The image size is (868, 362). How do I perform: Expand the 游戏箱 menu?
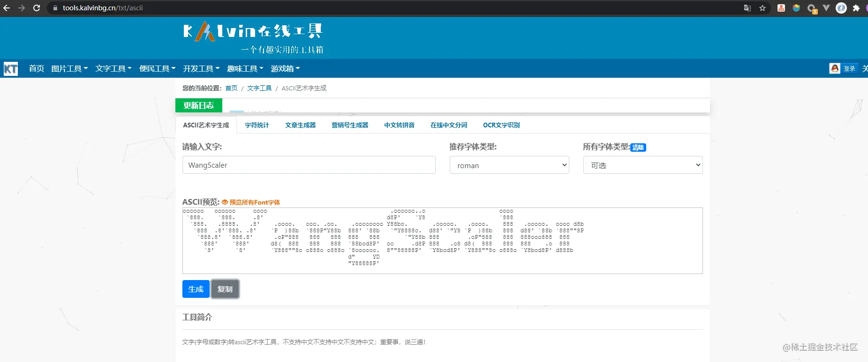click(285, 68)
